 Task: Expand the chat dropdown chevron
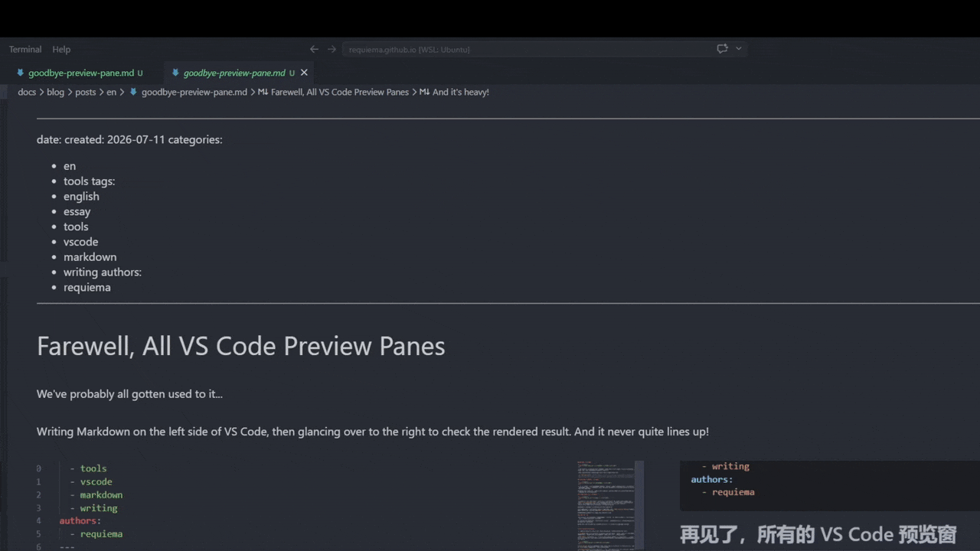(739, 49)
